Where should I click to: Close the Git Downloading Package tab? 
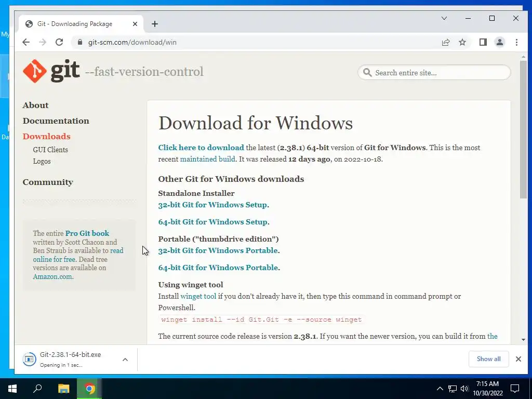coord(135,24)
